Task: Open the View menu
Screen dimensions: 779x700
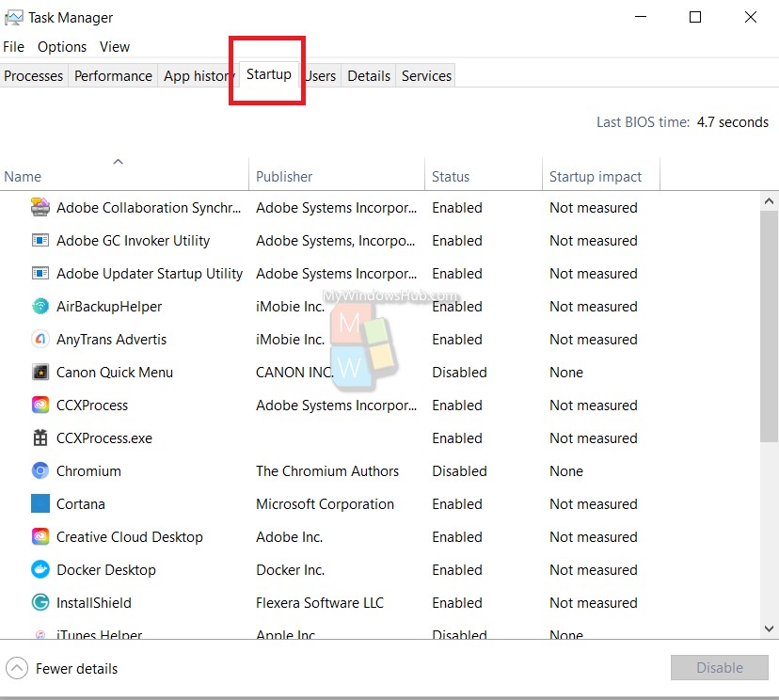Action: pos(115,47)
